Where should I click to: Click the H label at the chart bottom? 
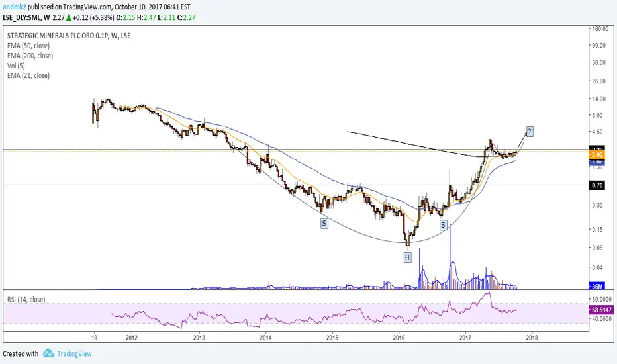click(x=407, y=257)
